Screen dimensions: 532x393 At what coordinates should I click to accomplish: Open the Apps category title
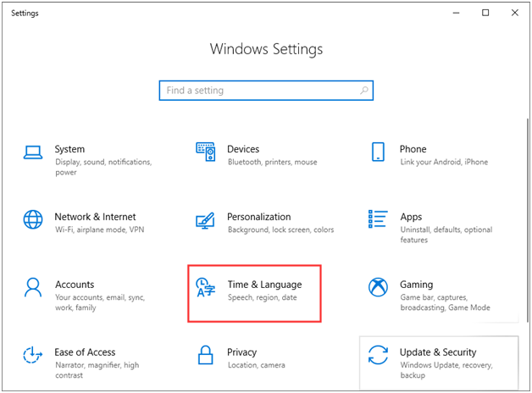411,217
